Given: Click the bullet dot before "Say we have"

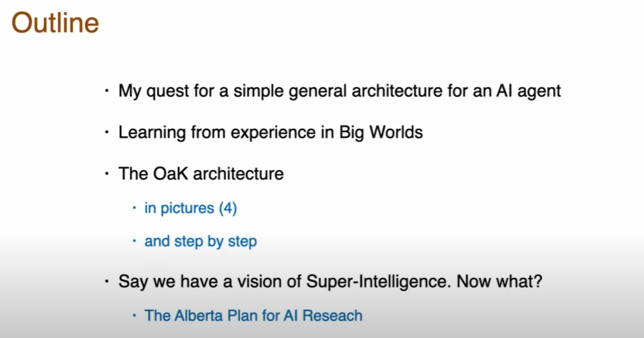Looking at the screenshot, I should [107, 281].
